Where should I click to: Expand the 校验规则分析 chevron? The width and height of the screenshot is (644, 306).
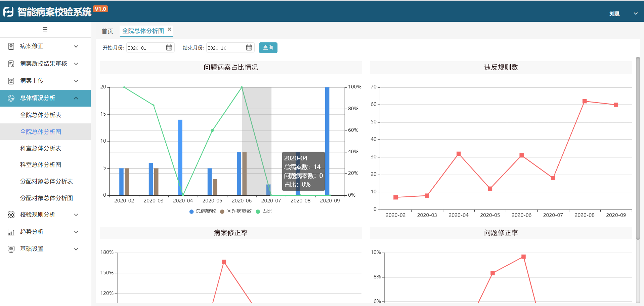pos(76,215)
